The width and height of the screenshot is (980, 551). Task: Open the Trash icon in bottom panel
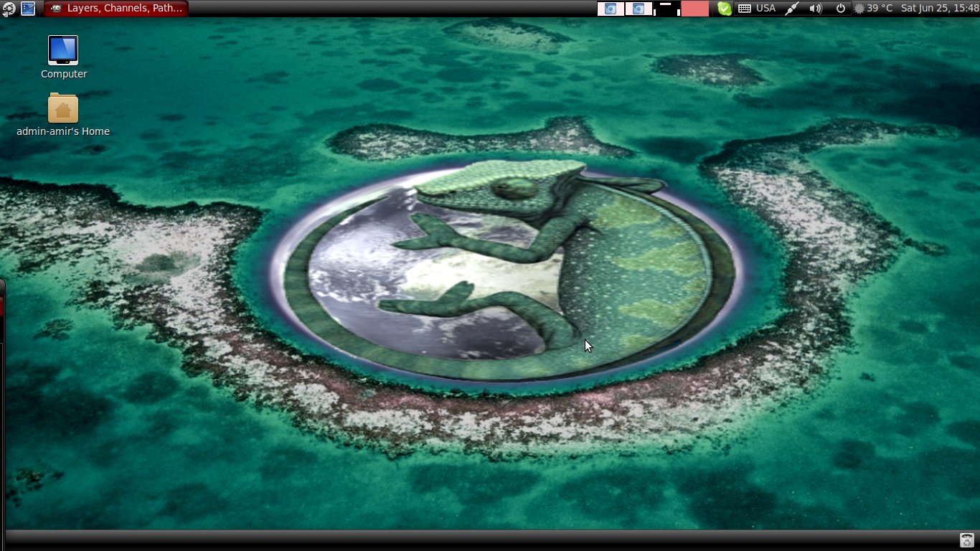click(x=966, y=540)
